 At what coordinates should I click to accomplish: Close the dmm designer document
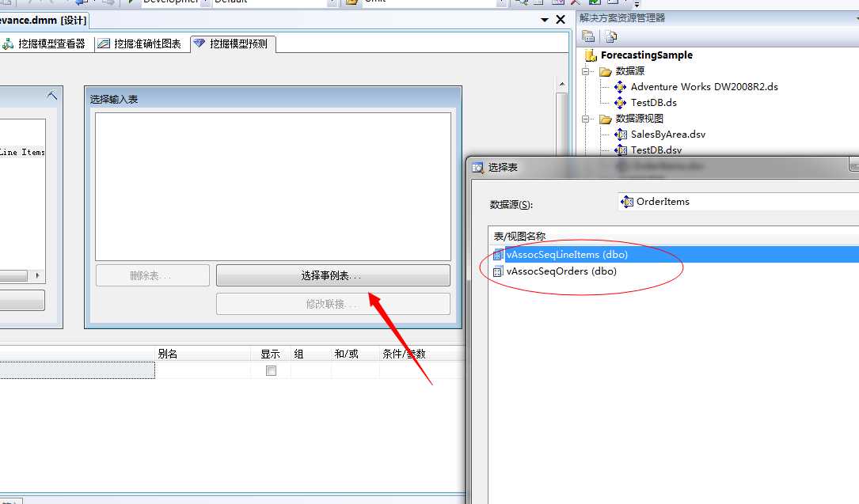click(x=561, y=20)
